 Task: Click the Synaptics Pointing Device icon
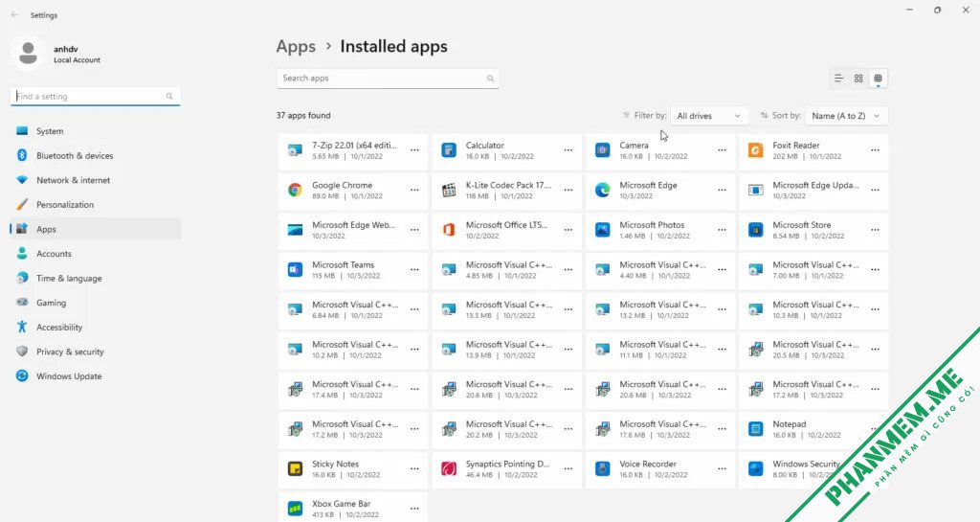449,469
